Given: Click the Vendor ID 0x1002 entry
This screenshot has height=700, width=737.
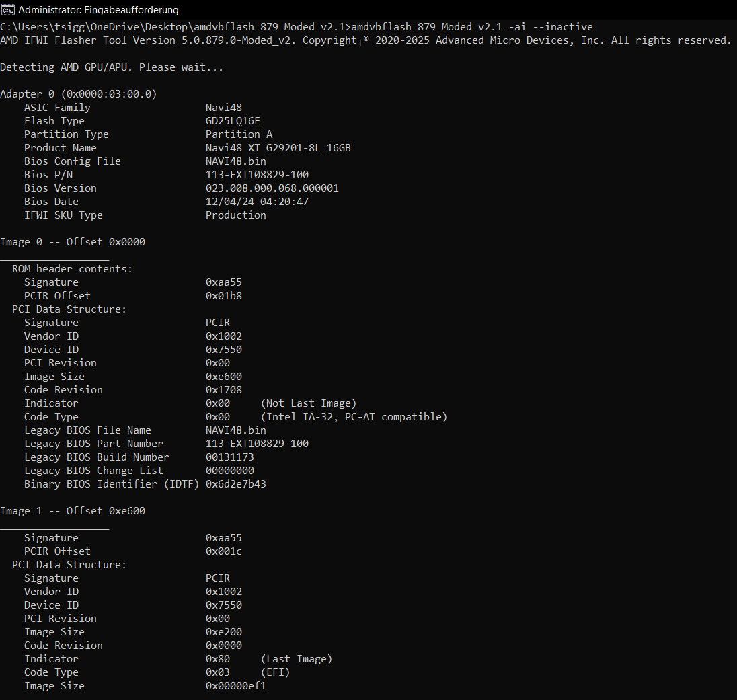Looking at the screenshot, I should (x=223, y=336).
